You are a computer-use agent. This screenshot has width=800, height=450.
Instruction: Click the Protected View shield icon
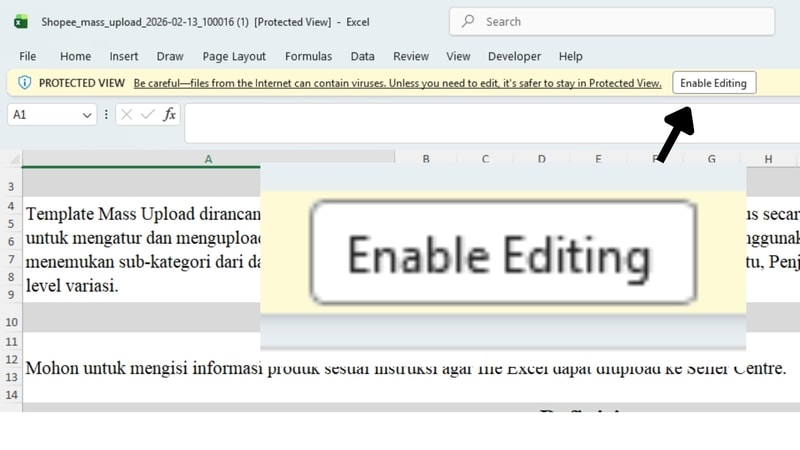pyautogui.click(x=25, y=83)
